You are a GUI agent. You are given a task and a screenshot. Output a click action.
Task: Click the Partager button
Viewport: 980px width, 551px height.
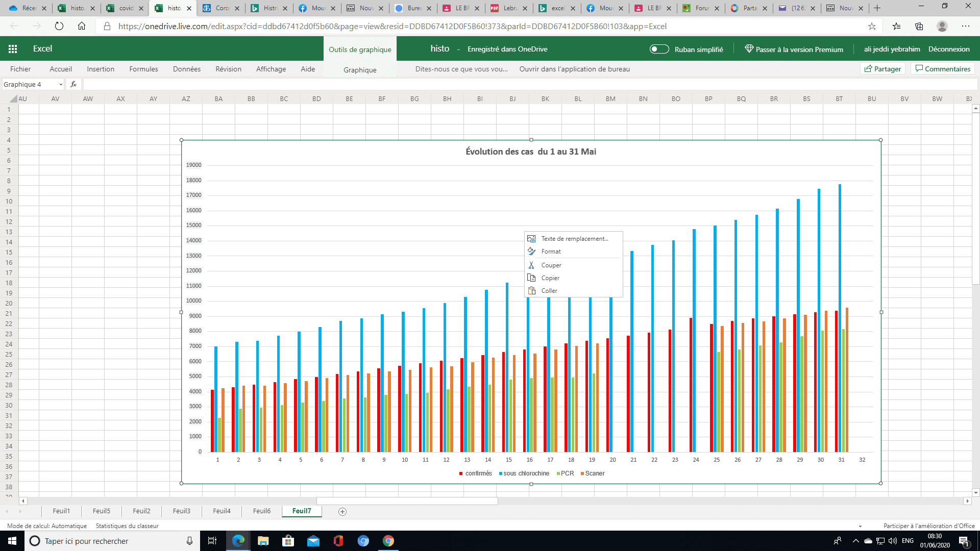point(883,69)
